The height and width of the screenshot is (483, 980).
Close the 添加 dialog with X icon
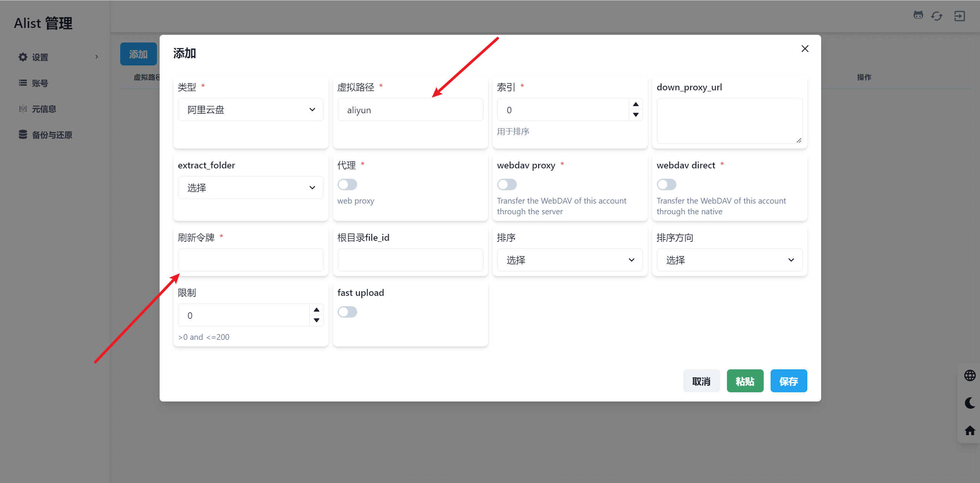pyautogui.click(x=805, y=49)
